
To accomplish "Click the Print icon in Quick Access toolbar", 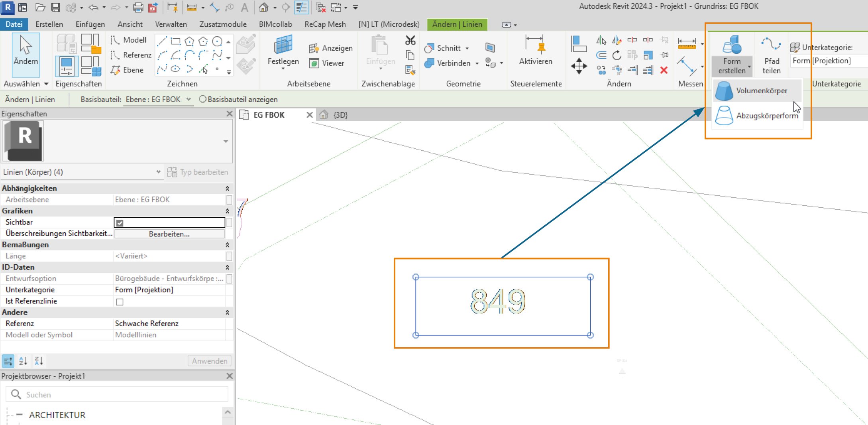I will click(138, 7).
